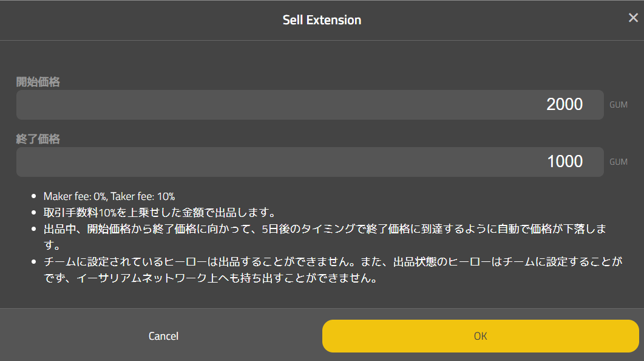Click the 開始価格 start price input field
644x361 pixels.
(310, 105)
